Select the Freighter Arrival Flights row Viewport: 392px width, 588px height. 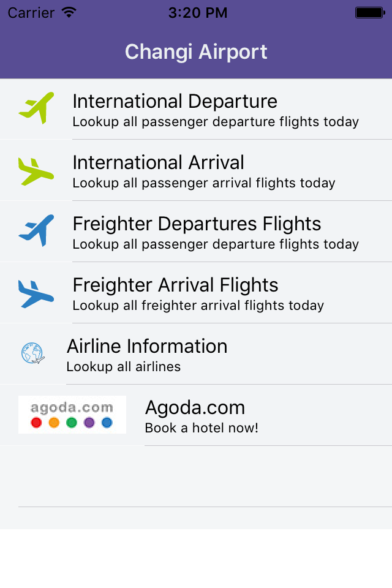point(196,292)
